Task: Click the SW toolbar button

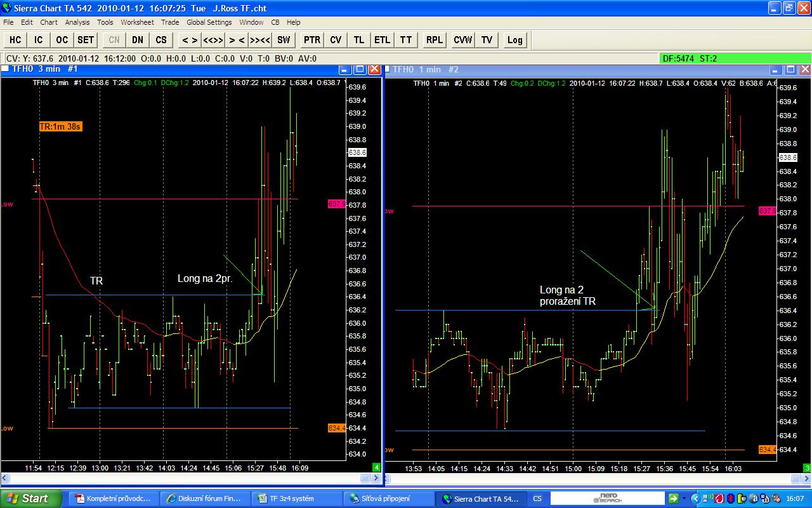Action: [284, 39]
